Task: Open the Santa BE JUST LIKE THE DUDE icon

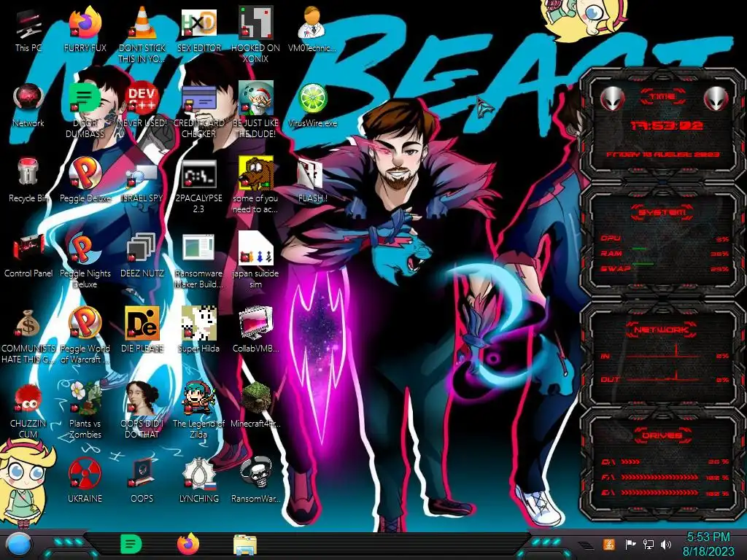Action: click(x=255, y=111)
